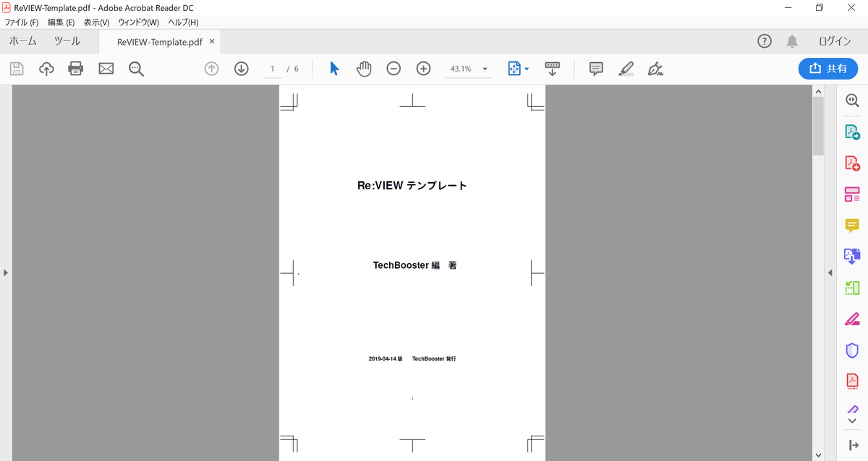Activate the Hand pan tool
Viewport: 868px width, 461px height.
(364, 69)
